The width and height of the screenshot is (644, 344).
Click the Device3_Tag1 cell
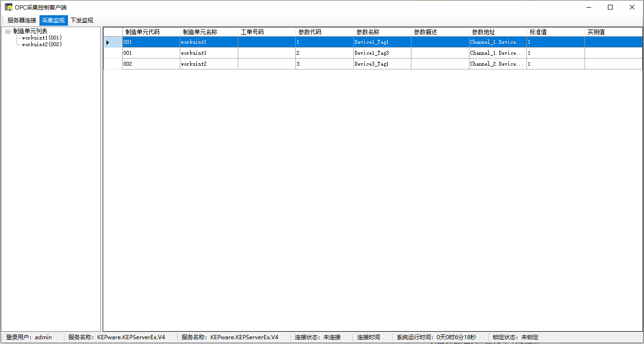click(x=382, y=64)
